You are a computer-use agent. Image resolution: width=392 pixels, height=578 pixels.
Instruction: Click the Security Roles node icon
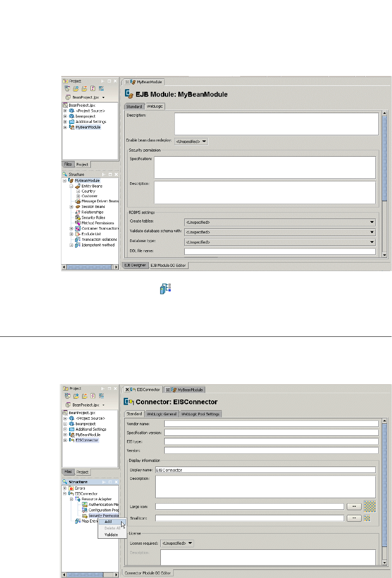pyautogui.click(x=78, y=217)
